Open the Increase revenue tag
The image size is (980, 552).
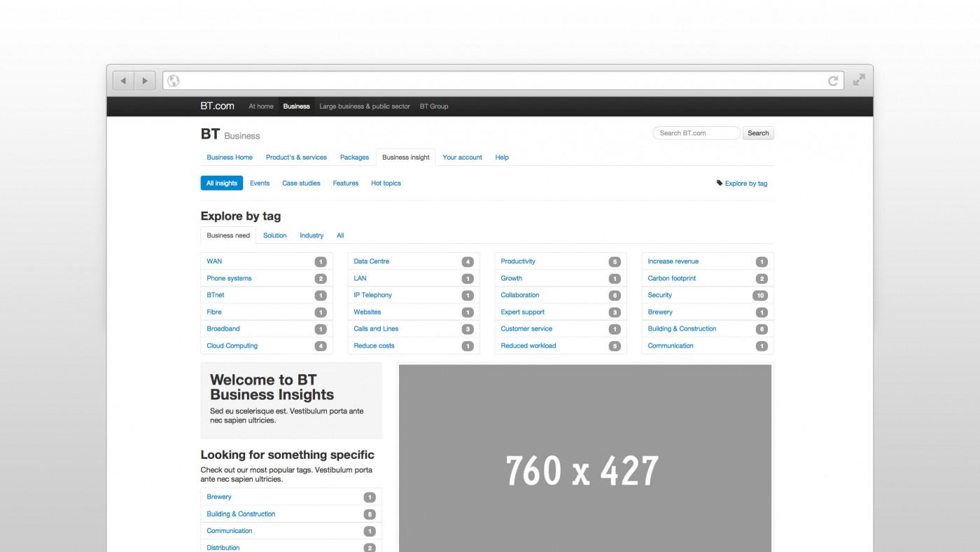click(x=673, y=261)
